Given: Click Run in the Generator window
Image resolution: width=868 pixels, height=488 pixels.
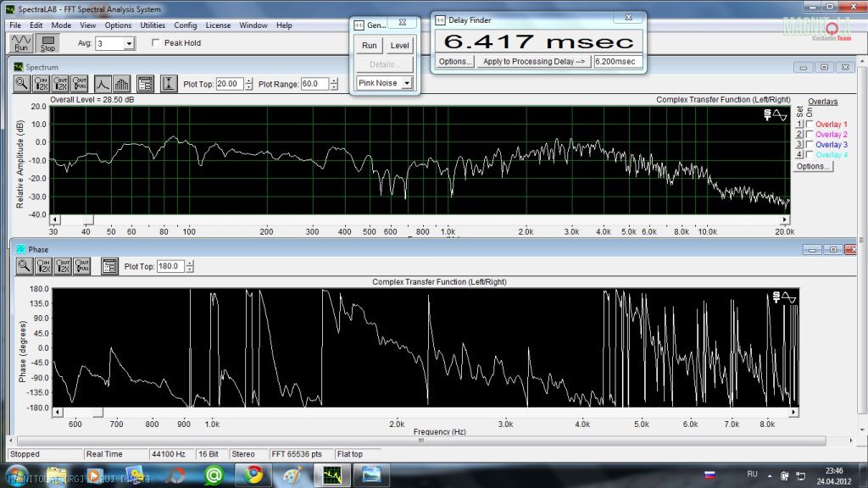Looking at the screenshot, I should (x=369, y=46).
